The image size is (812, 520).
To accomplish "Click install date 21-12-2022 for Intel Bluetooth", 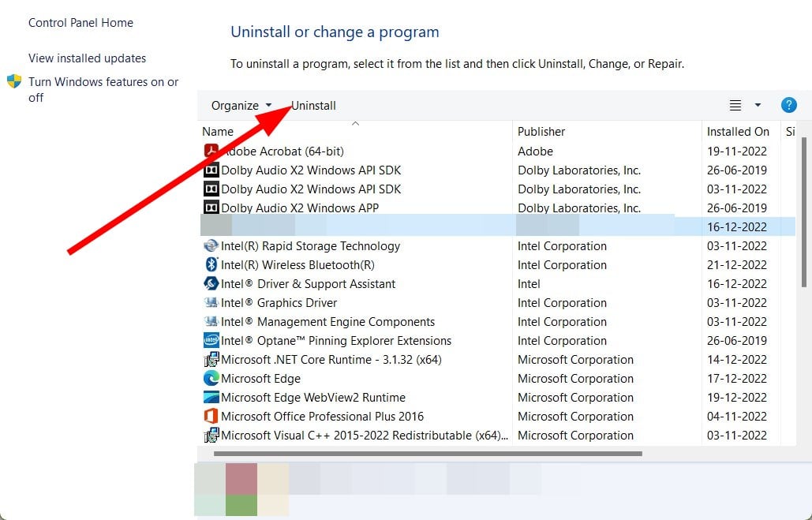I will (x=737, y=264).
